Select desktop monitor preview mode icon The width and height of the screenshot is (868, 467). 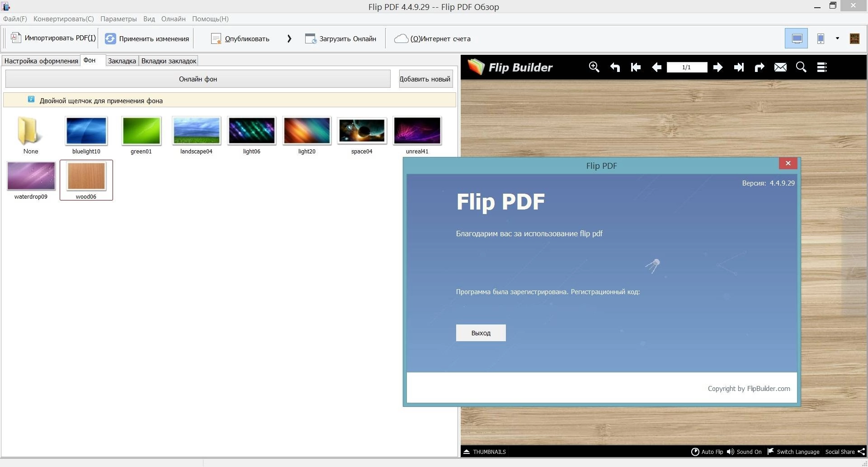point(797,38)
